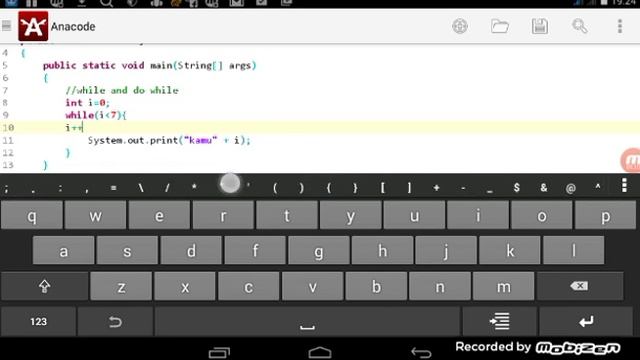This screenshot has width=640, height=360.
Task: Open search with the magnifier icon
Action: (x=580, y=27)
